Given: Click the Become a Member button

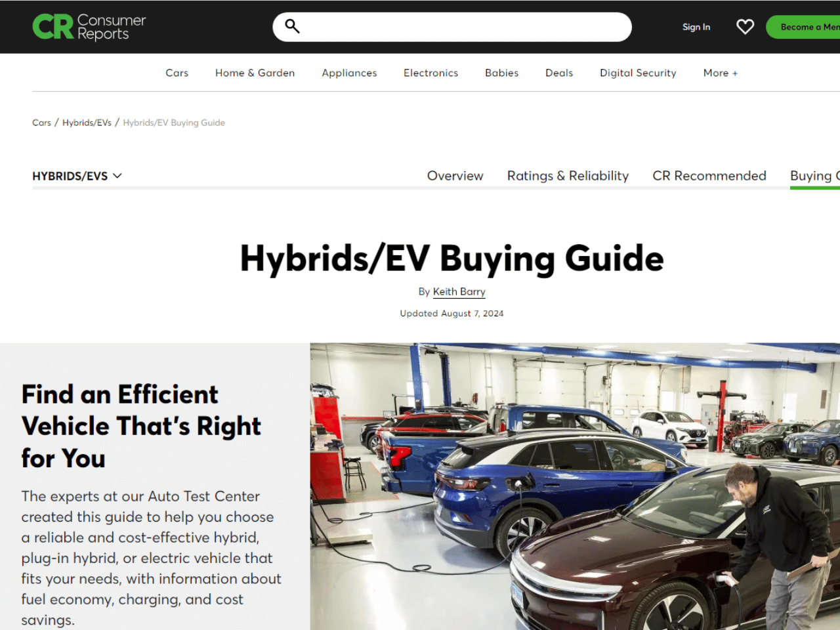Looking at the screenshot, I should tap(803, 27).
